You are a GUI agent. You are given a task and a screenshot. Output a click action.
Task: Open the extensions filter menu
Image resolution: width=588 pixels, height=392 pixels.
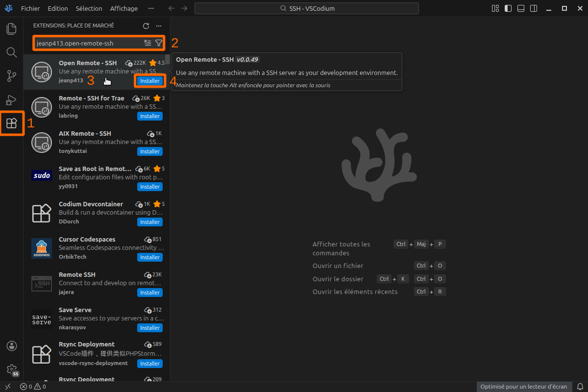pyautogui.click(x=159, y=43)
